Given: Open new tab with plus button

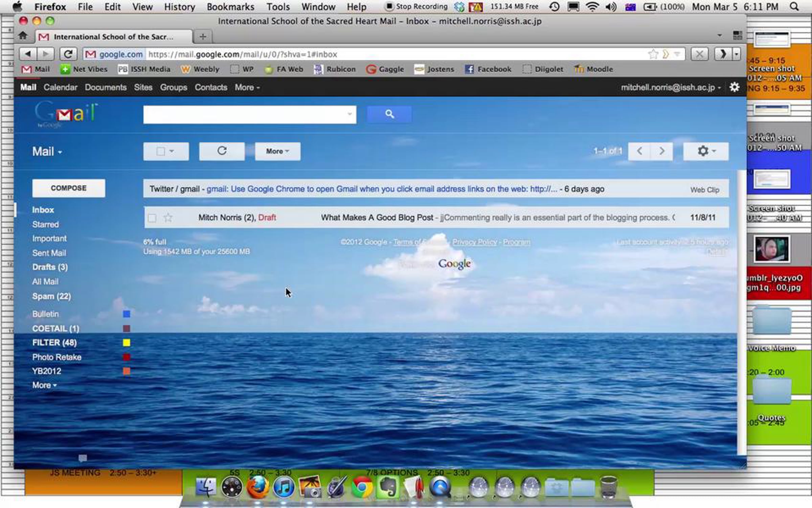Looking at the screenshot, I should tap(203, 37).
